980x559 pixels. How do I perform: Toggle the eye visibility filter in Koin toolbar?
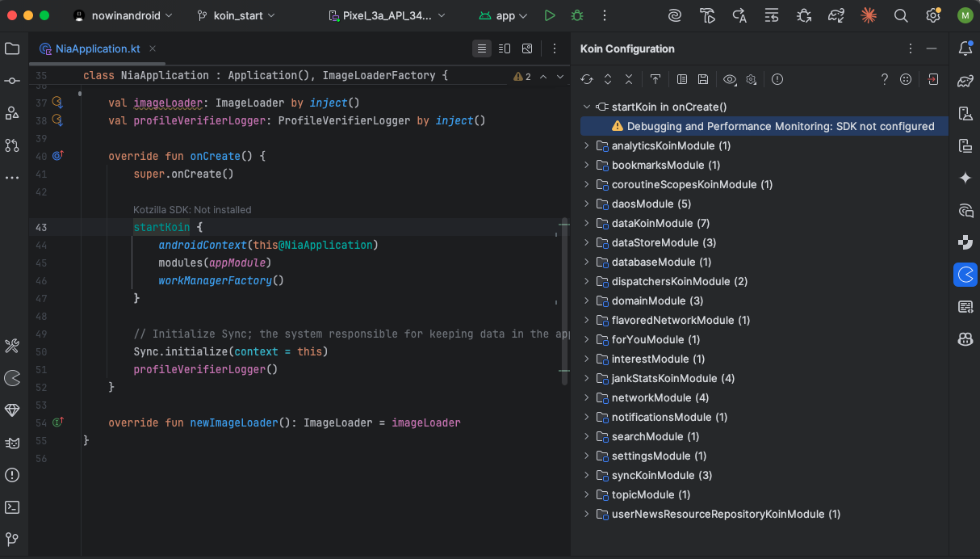pos(730,79)
